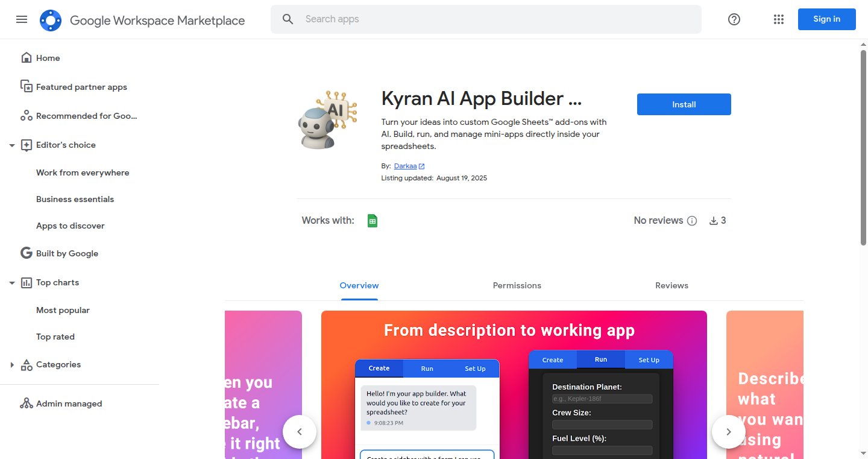
Task: Open Admin managed label
Action: 69,404
